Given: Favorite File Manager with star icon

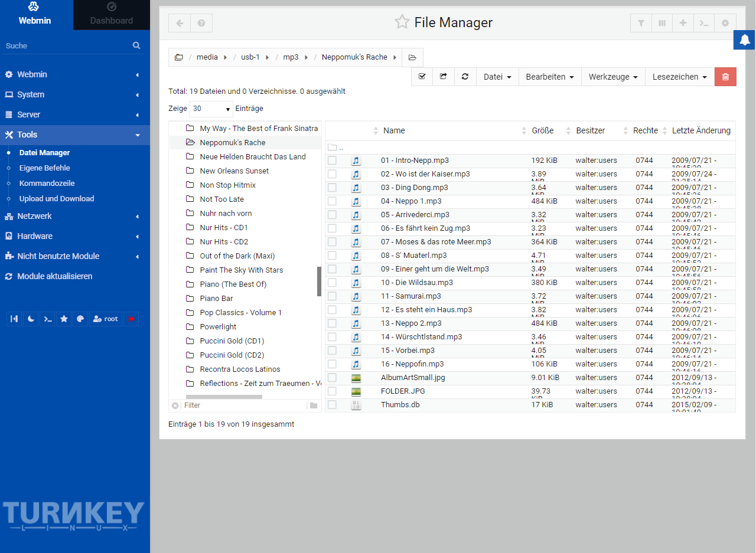Looking at the screenshot, I should tap(402, 22).
